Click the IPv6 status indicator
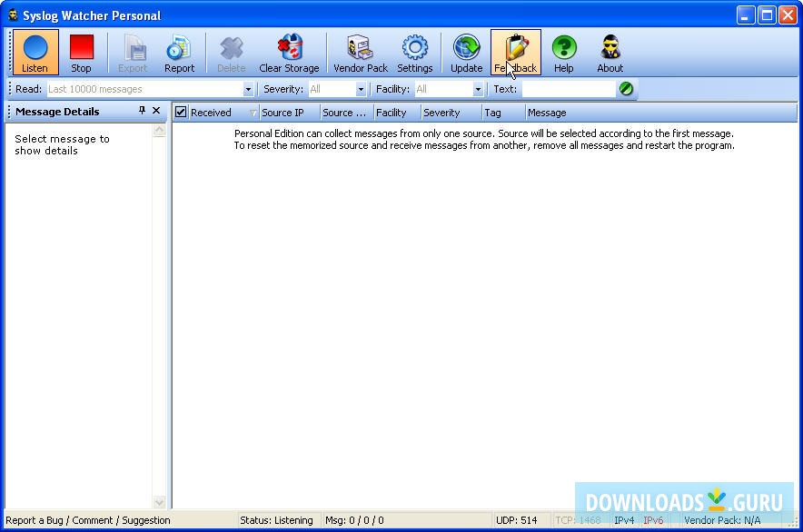 tap(653, 520)
